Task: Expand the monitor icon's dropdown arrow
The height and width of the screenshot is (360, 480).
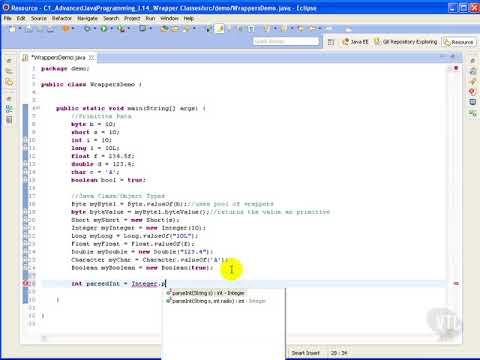Action: (x=150, y=29)
